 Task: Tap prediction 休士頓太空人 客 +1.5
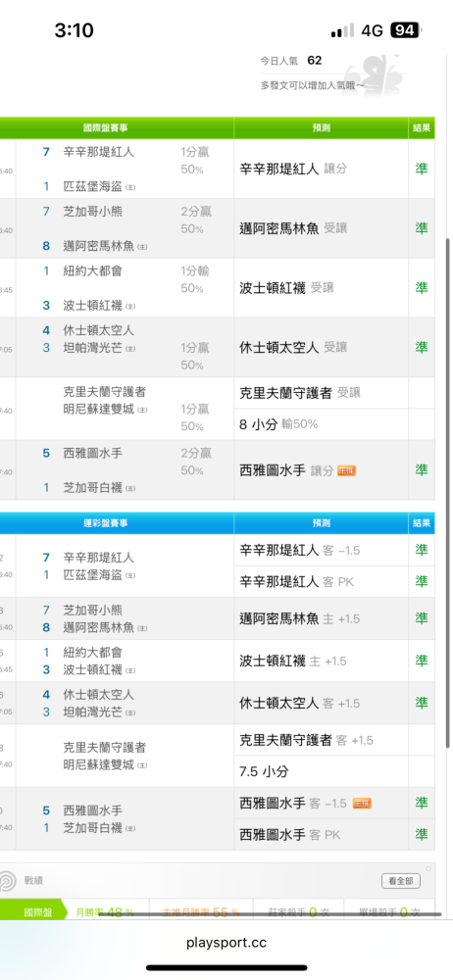pos(300,703)
